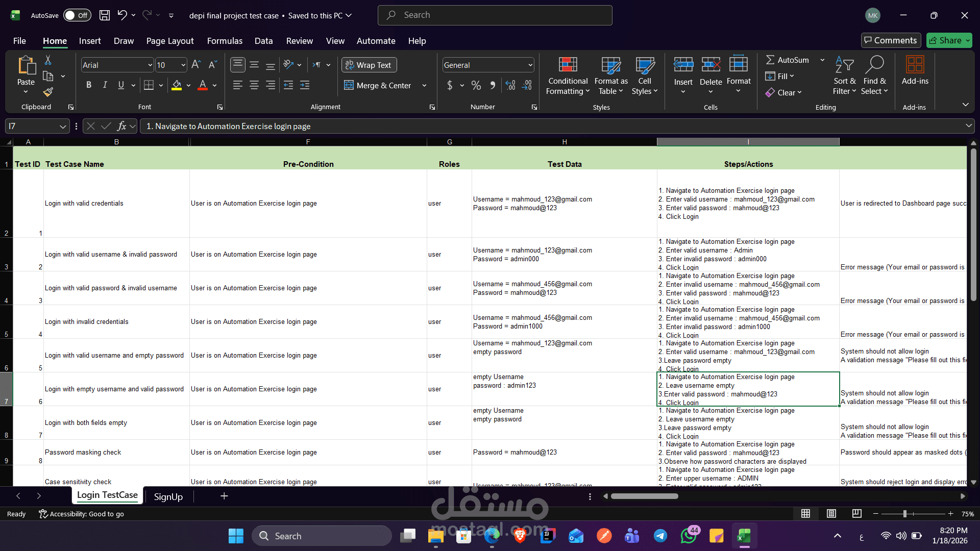
Task: Click the Excel title bar Search box
Action: pos(495,15)
